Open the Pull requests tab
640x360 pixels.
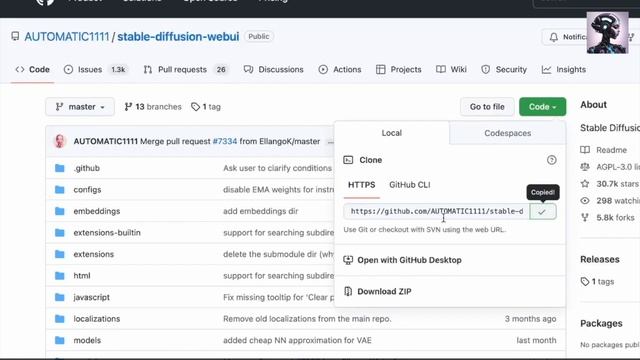click(x=186, y=69)
